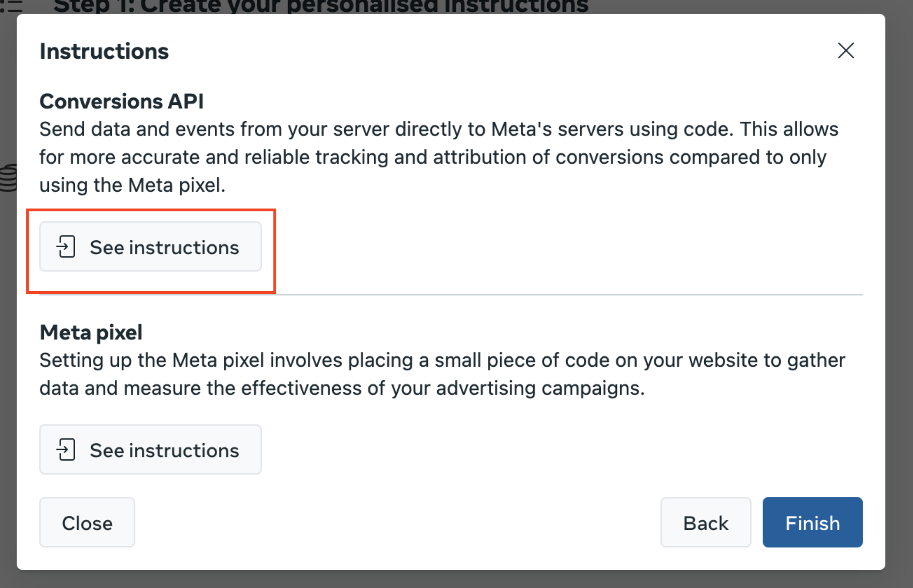This screenshot has width=913, height=588.
Task: Click the arrow icon in Meta pixel's See instructions
Action: point(66,450)
